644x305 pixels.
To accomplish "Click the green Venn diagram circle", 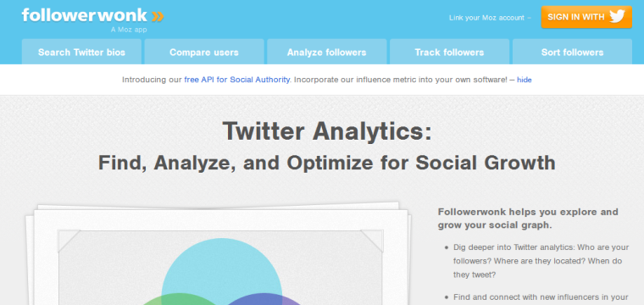I will (179, 301).
